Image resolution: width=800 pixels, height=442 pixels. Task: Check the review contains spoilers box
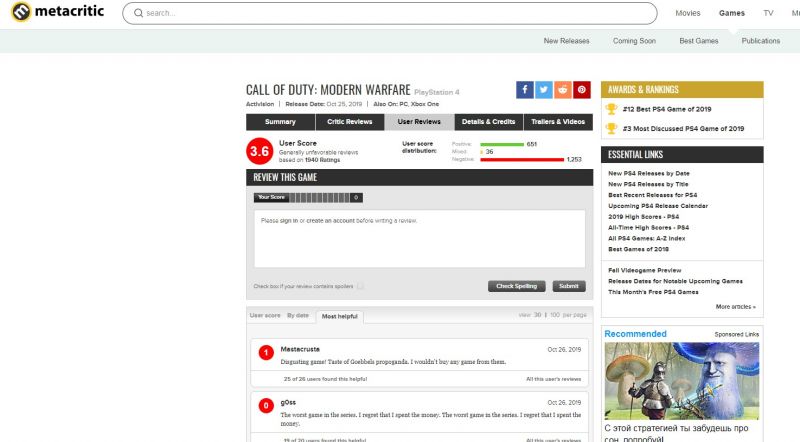click(x=360, y=286)
